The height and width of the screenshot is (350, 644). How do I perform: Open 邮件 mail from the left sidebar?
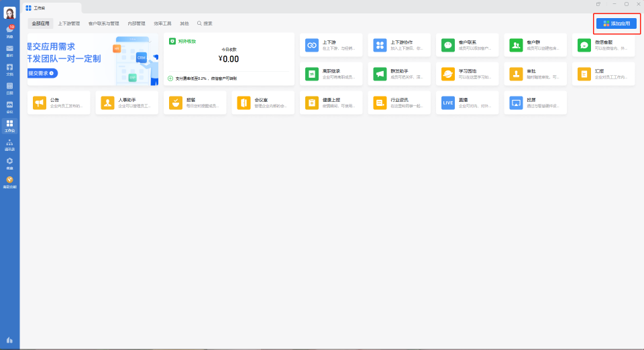[9, 50]
